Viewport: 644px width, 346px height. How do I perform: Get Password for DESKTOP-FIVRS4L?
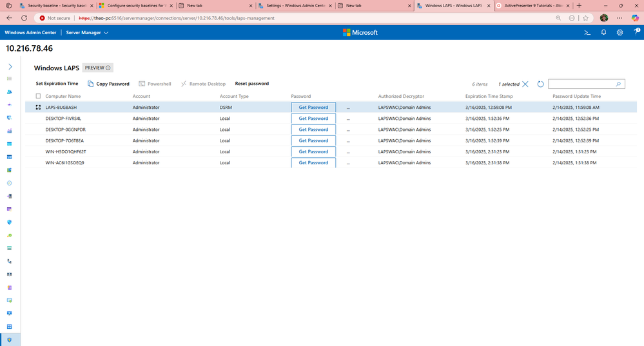pyautogui.click(x=313, y=118)
